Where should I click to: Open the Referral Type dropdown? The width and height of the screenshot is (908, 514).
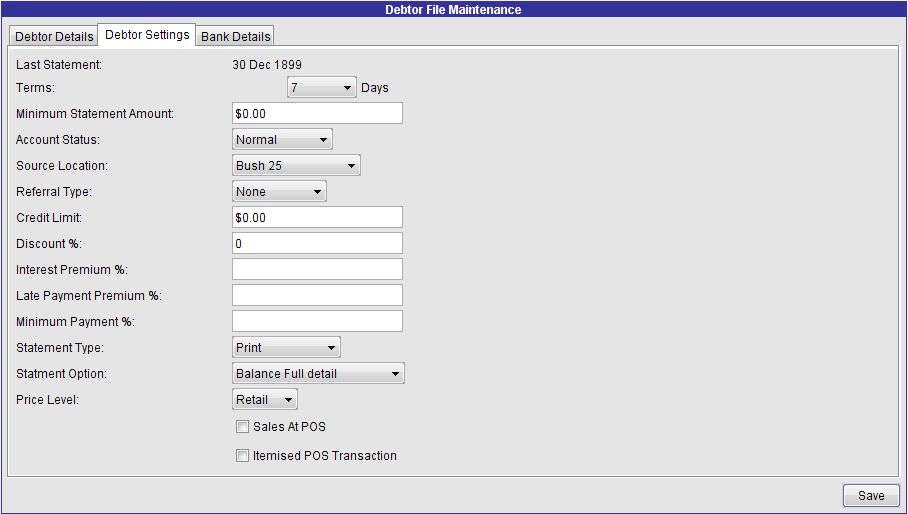279,192
